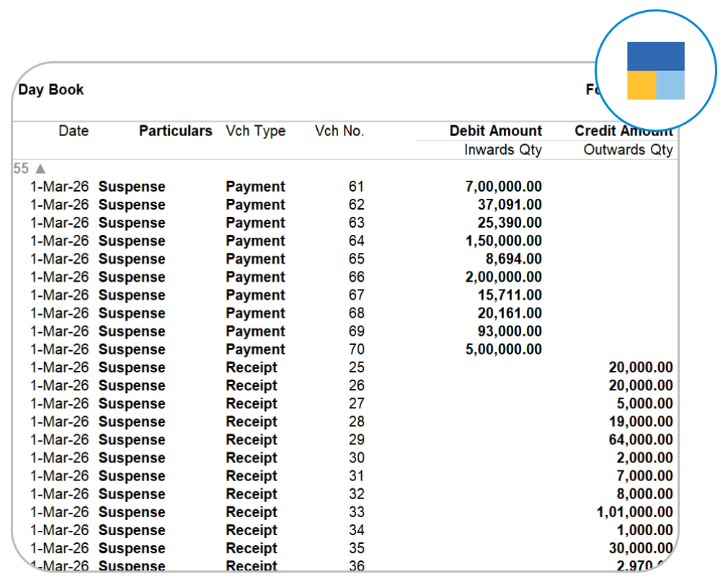Click the Outwards Qty subheader
Image resolution: width=728 pixels, height=582 pixels.
click(x=628, y=150)
